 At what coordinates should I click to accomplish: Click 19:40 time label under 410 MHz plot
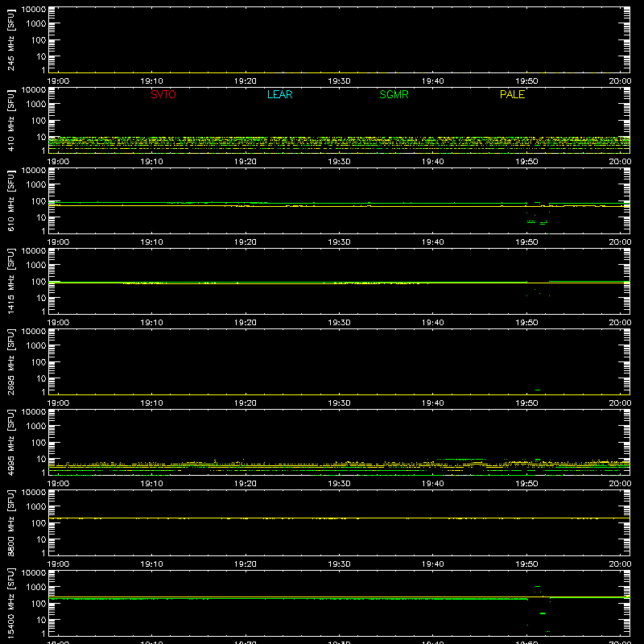coord(433,162)
